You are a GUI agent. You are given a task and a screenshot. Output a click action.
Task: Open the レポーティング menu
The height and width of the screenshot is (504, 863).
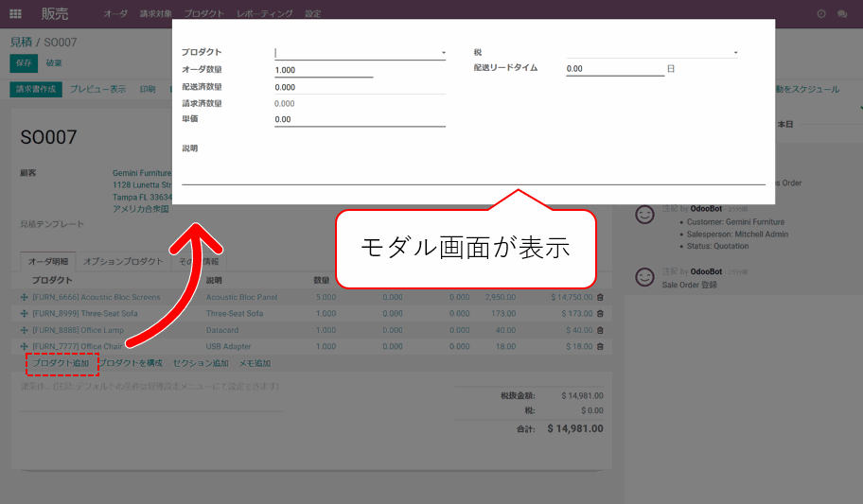coord(265,14)
